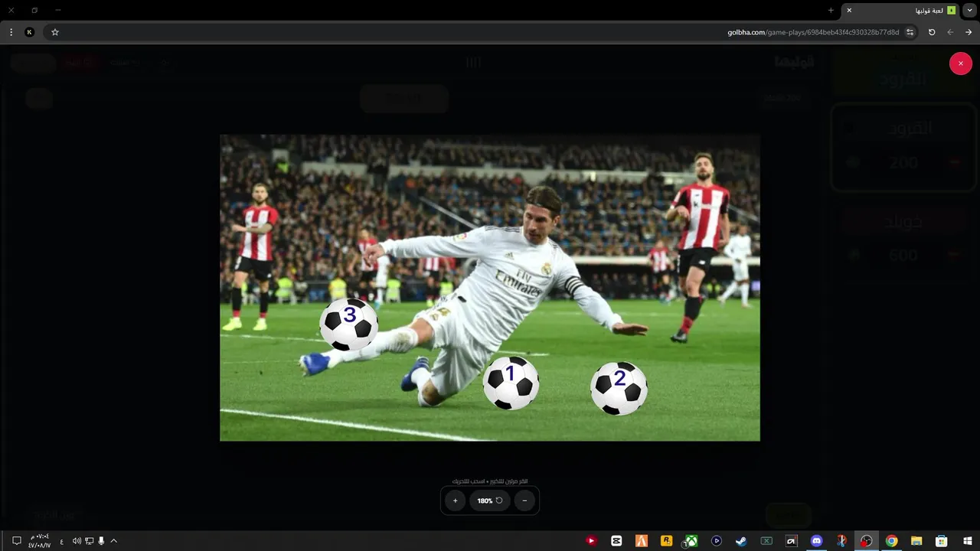Open network settings from tray
The height and width of the screenshot is (551, 980).
(89, 541)
